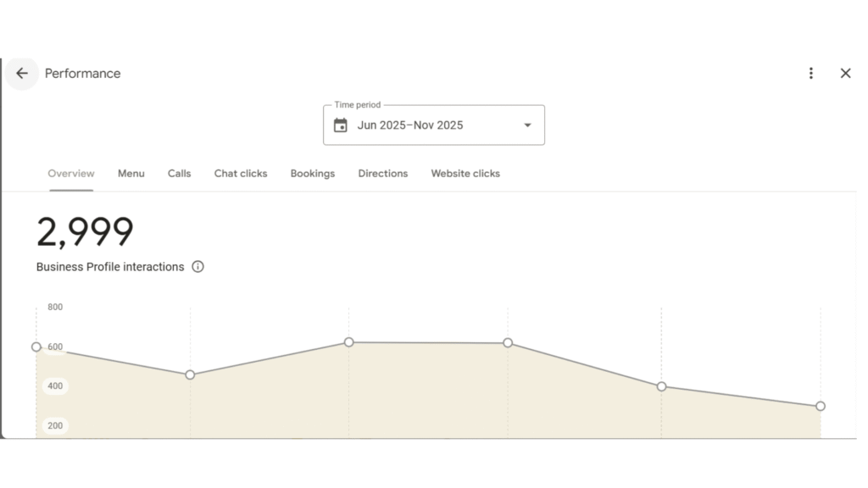Click the back arrow icon

[x=22, y=74]
